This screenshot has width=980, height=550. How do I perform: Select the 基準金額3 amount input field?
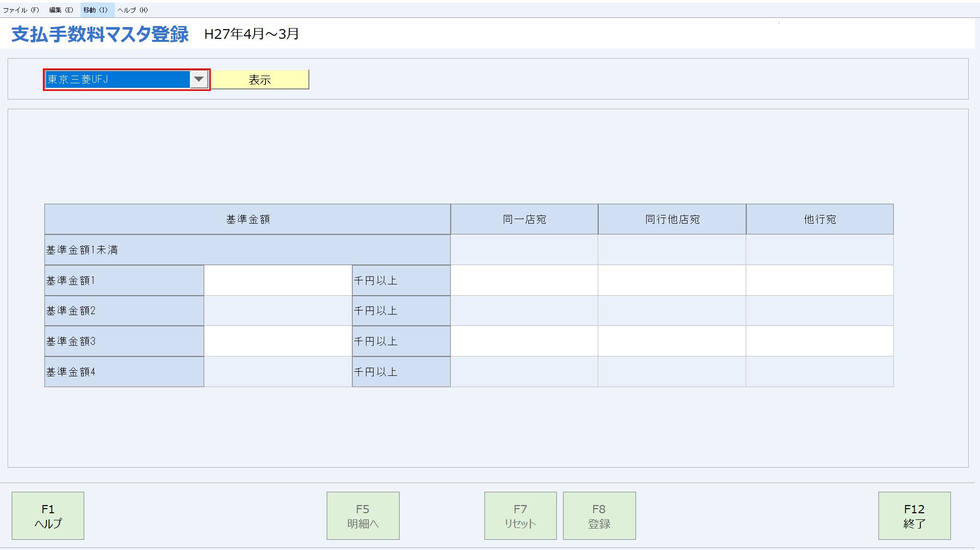click(278, 341)
